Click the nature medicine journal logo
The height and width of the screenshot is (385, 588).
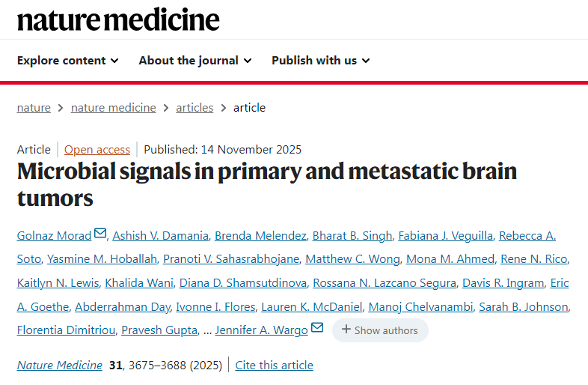[x=118, y=19]
